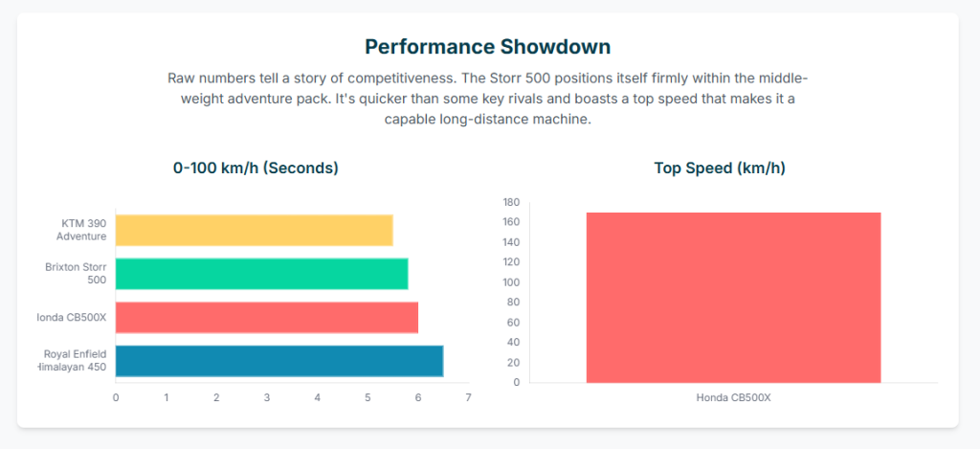Click the 100 tick on Top Speed axis
The image size is (980, 449).
click(x=510, y=282)
